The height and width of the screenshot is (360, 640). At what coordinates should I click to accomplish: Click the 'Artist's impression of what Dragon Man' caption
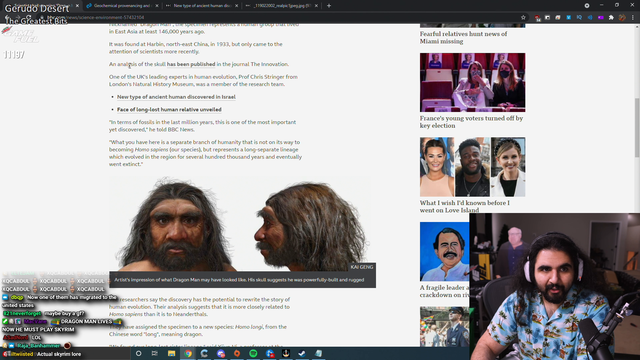point(239,280)
